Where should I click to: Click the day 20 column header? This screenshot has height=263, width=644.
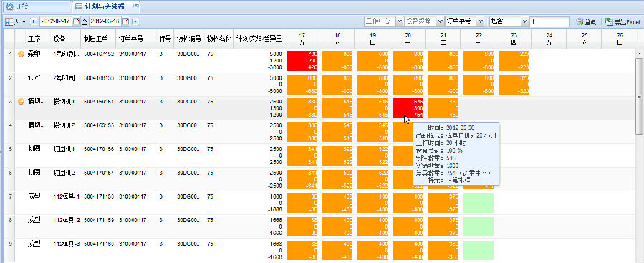click(408, 39)
